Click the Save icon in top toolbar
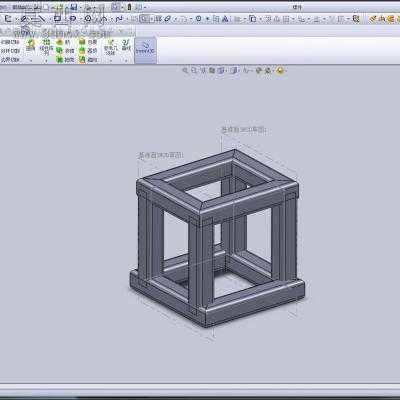 [74, 7]
